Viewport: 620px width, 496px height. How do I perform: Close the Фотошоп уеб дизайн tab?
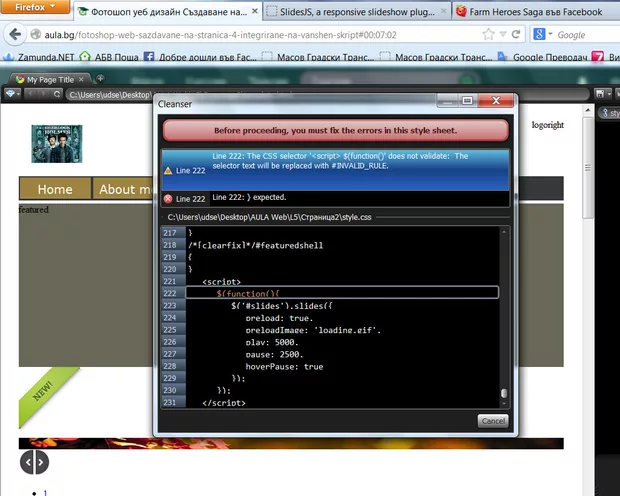(255, 11)
